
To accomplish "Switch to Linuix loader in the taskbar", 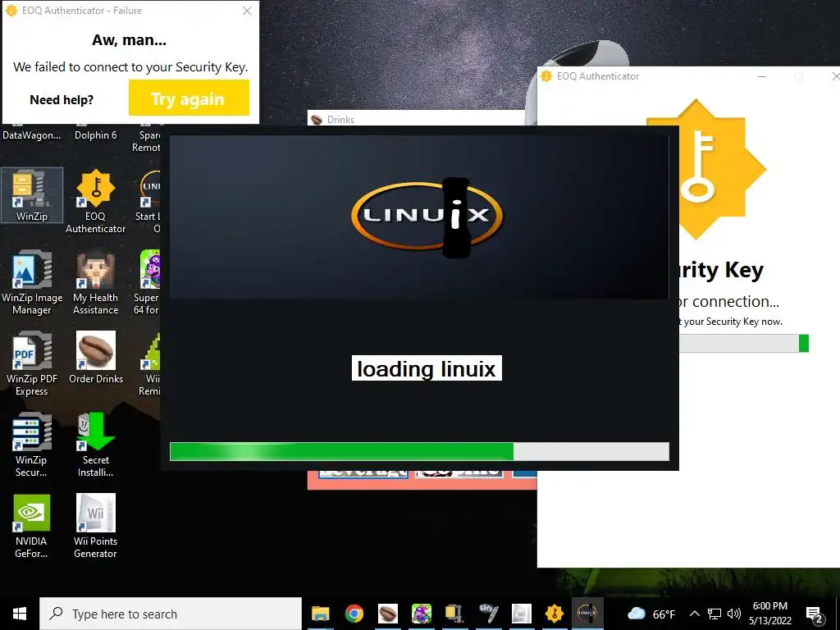I will tap(587, 614).
